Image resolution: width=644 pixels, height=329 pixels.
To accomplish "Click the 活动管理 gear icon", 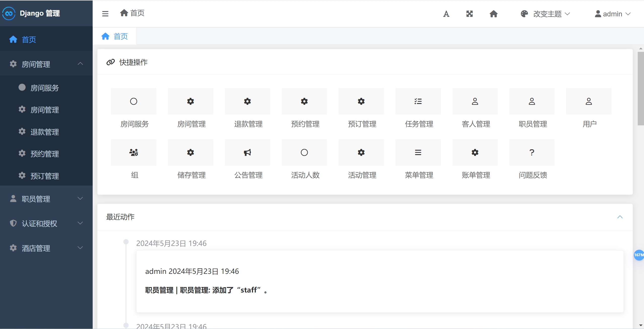I will coord(361,153).
